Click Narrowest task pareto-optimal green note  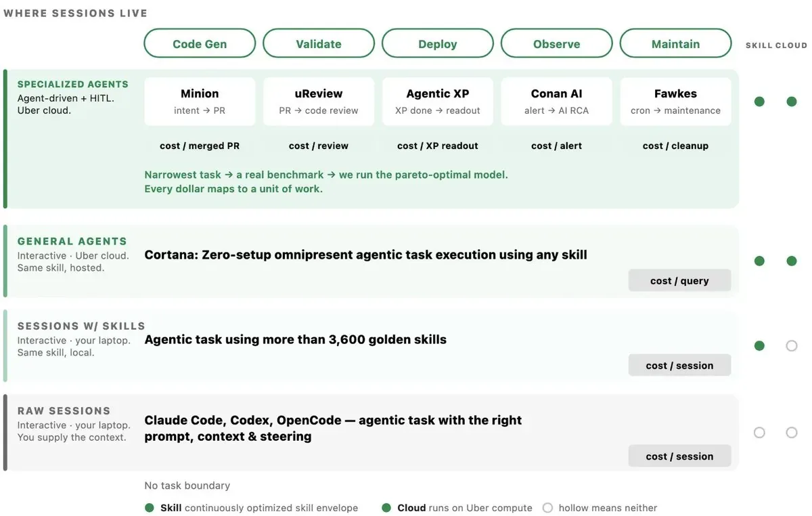coord(326,181)
